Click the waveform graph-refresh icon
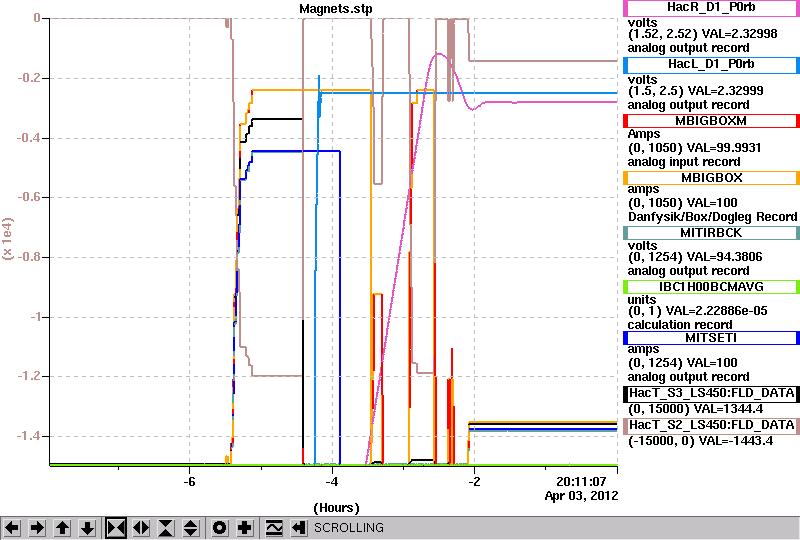This screenshot has height=540, width=800. click(274, 528)
